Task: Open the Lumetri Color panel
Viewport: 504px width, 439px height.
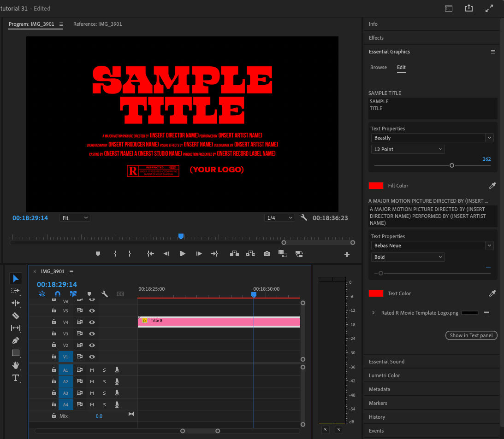Action: tap(385, 375)
